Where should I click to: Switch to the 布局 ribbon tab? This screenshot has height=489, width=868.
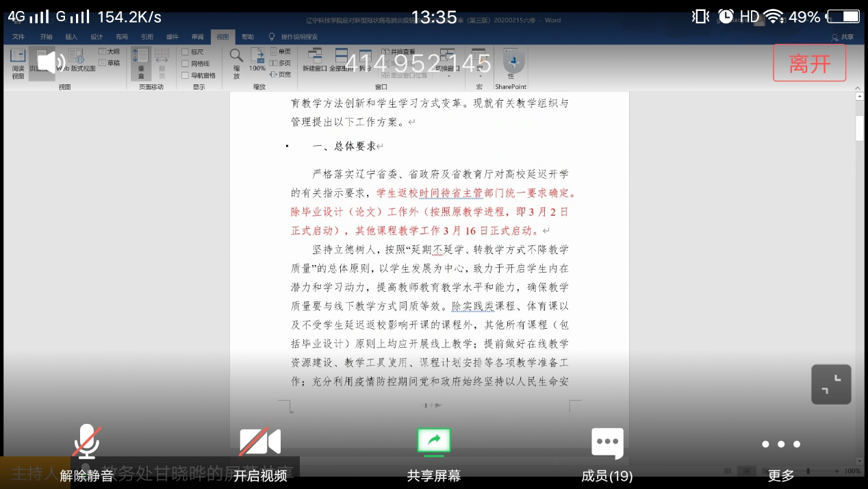122,37
